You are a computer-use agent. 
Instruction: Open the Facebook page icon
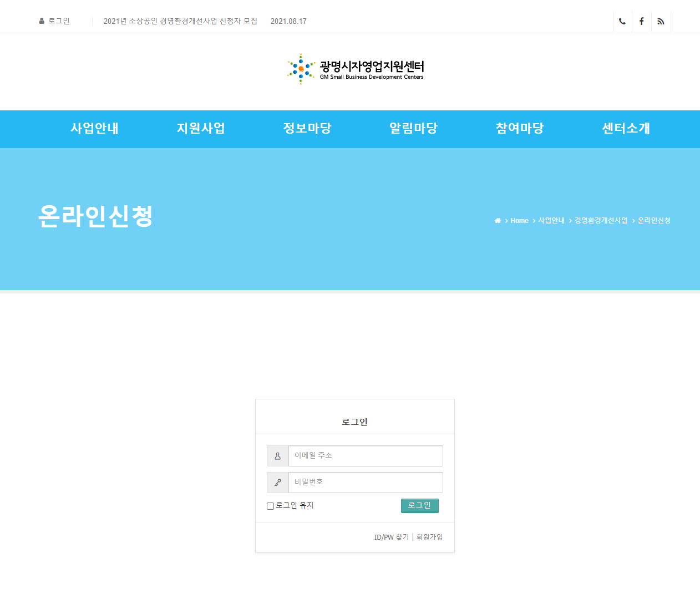641,21
